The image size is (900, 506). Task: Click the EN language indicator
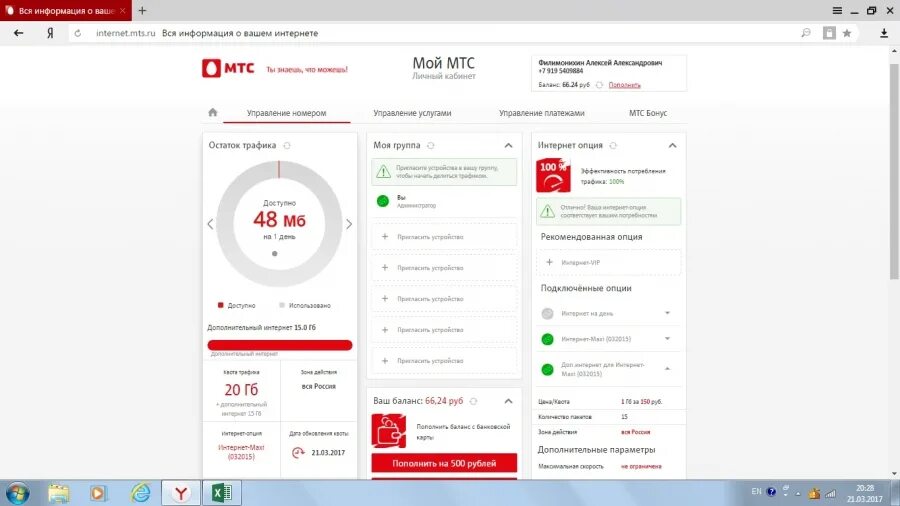coord(757,492)
